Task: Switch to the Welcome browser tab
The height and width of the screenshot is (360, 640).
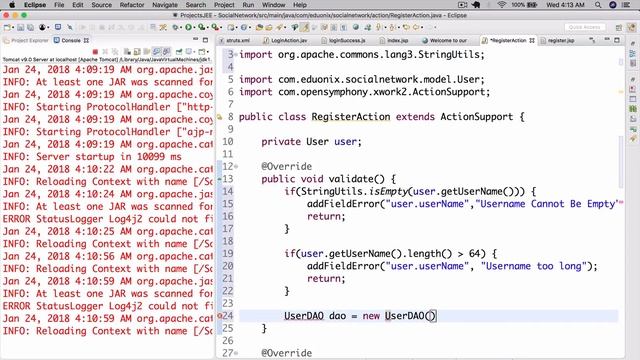Action: coord(444,40)
